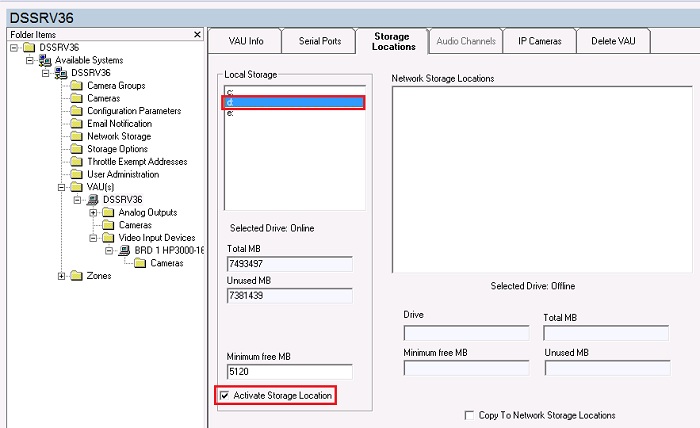
Task: Click the local Unused MB field
Action: [289, 295]
